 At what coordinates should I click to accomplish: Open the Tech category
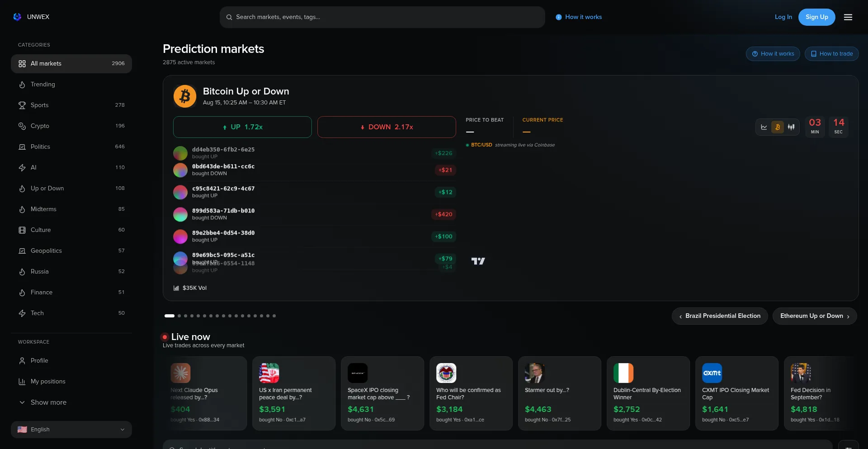(71, 313)
